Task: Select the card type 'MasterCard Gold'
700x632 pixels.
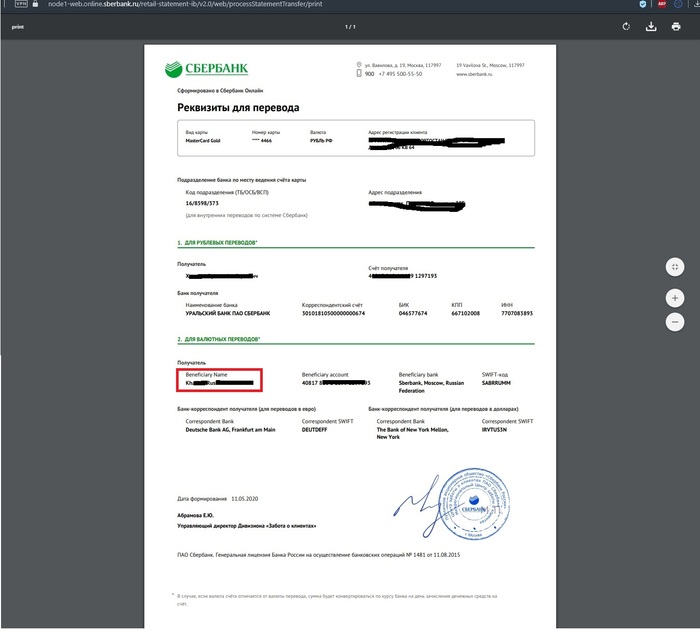Action: (203, 141)
